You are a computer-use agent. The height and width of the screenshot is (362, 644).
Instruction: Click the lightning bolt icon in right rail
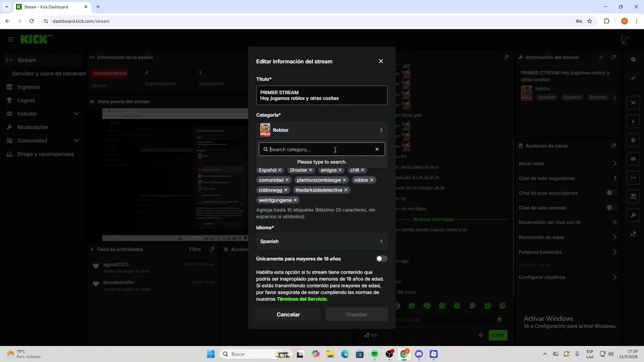[633, 122]
